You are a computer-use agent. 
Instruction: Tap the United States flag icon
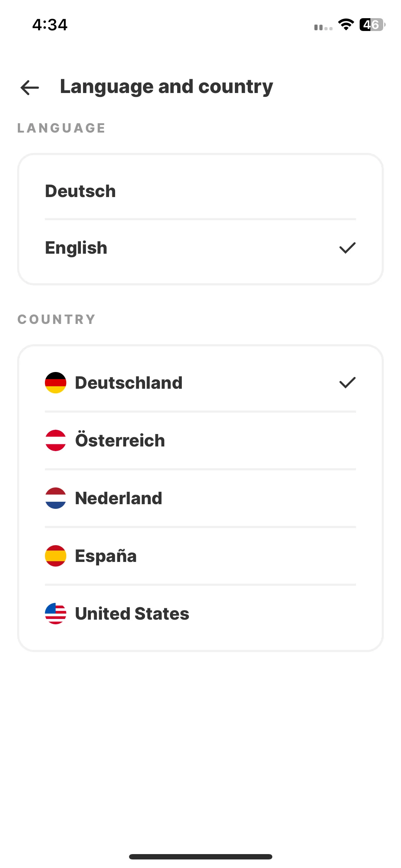[x=56, y=614]
